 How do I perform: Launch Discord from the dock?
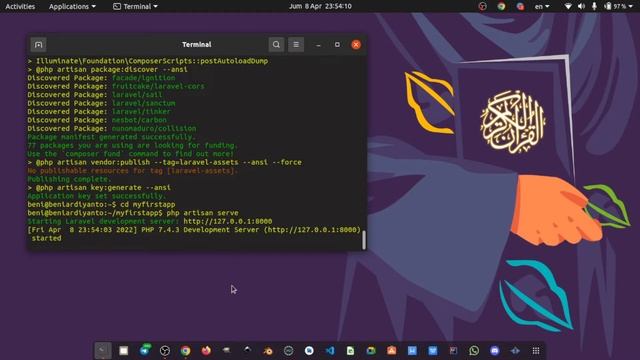tap(495, 350)
